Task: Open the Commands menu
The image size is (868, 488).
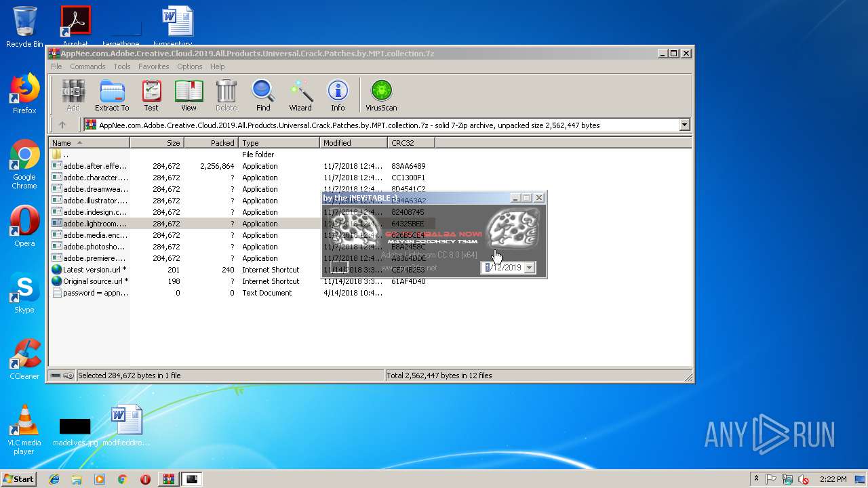Action: pos(87,66)
